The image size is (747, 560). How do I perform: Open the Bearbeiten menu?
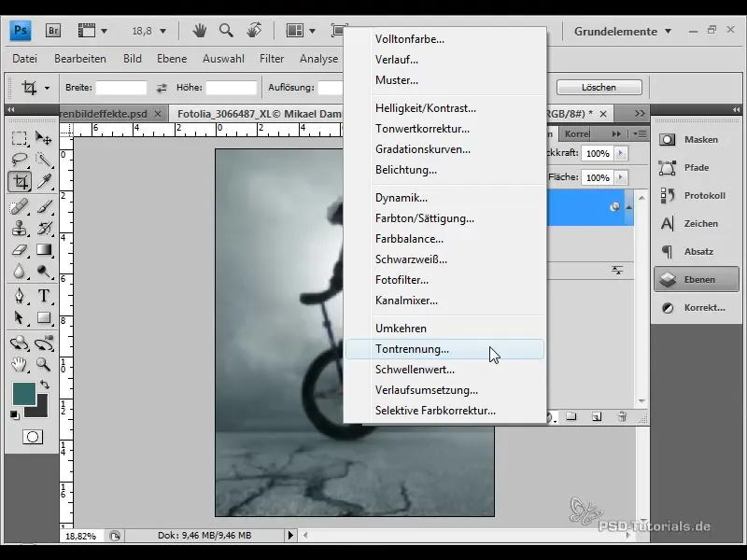pyautogui.click(x=80, y=59)
